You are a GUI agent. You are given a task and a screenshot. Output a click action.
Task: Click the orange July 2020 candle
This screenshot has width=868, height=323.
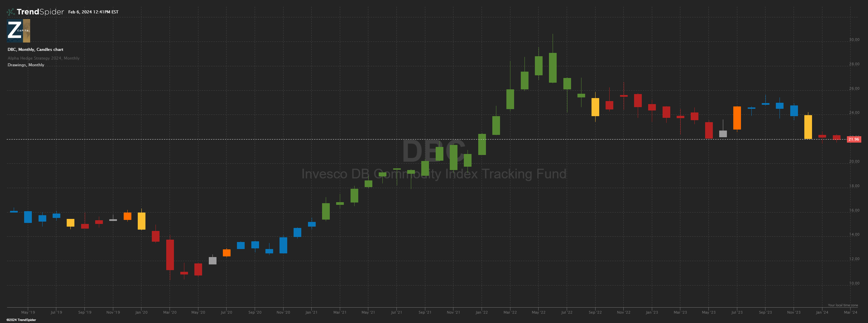coord(227,253)
